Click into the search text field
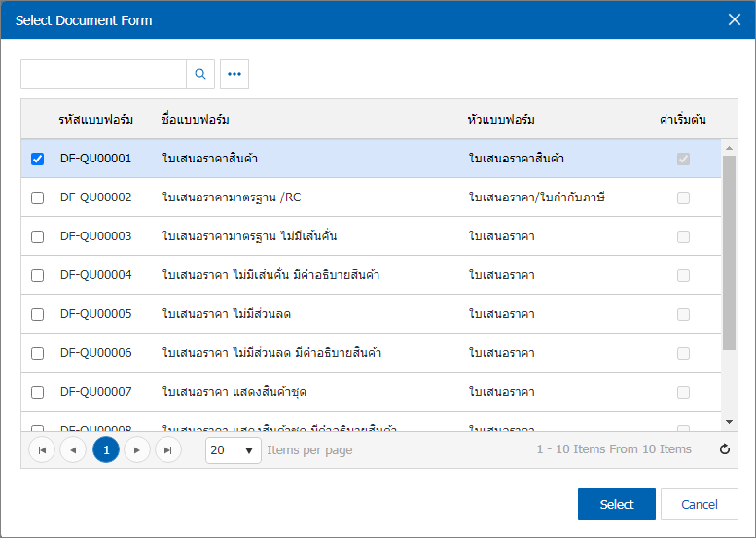 pyautogui.click(x=104, y=74)
